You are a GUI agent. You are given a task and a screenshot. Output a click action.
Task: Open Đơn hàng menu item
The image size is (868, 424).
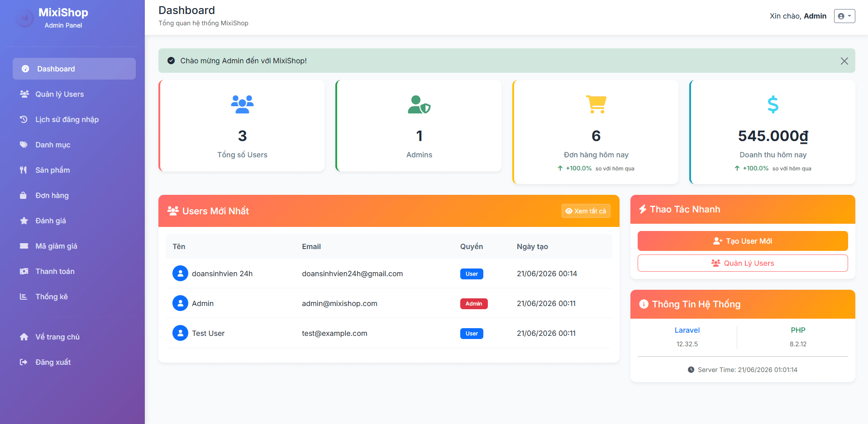pyautogui.click(x=74, y=195)
